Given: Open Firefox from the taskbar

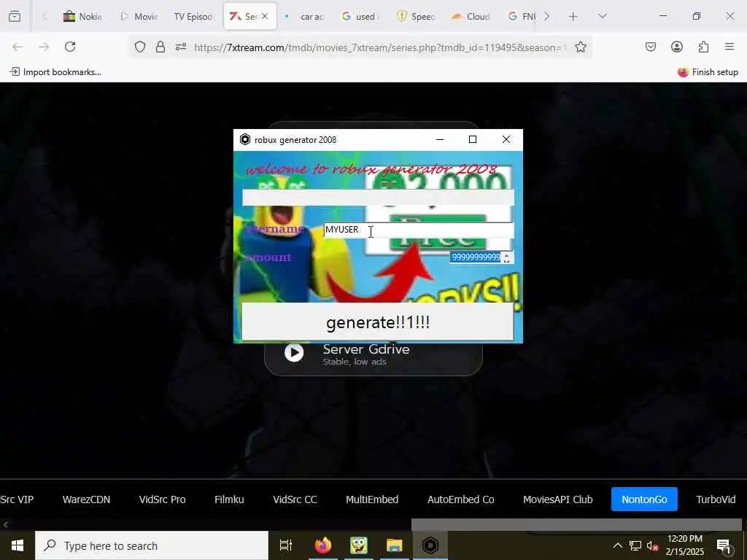Looking at the screenshot, I should pyautogui.click(x=323, y=545).
